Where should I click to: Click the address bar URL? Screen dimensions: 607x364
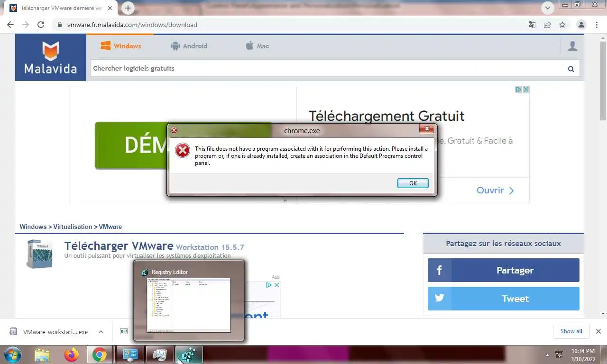pyautogui.click(x=132, y=25)
